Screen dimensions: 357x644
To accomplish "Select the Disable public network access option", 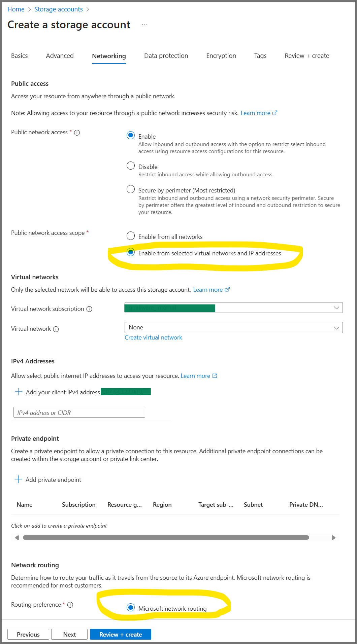I will (131, 166).
